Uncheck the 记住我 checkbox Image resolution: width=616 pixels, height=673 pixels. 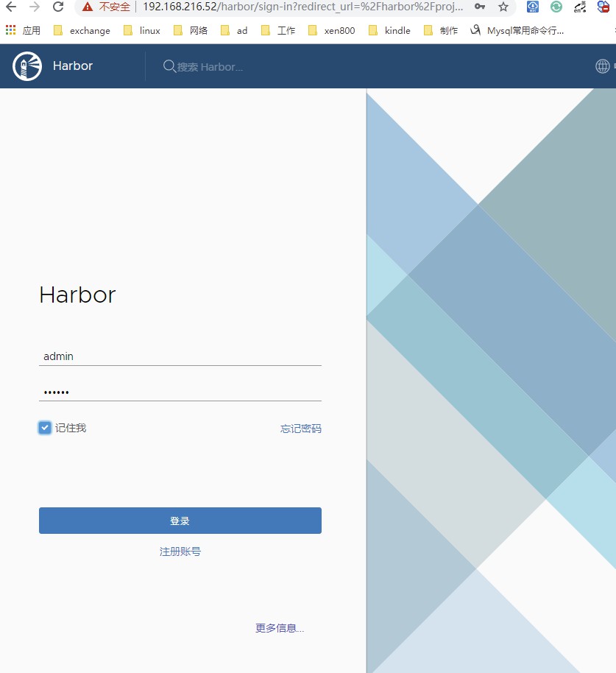point(45,428)
